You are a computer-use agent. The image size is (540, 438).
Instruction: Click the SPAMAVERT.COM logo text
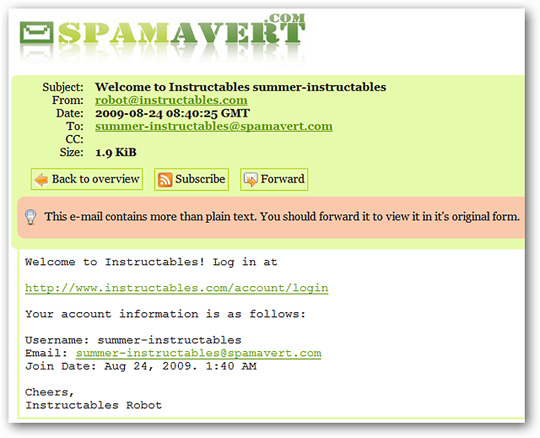[181, 30]
